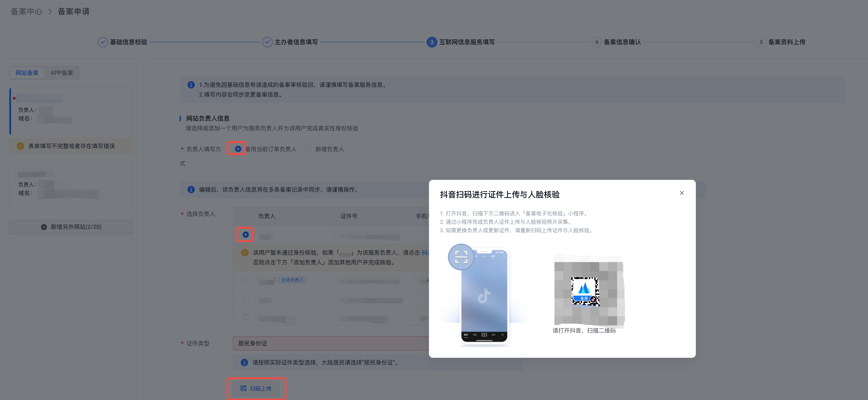This screenshot has height=400, width=868.
Task: Click the QR icon on 扫码上传 button
Action: (x=243, y=388)
